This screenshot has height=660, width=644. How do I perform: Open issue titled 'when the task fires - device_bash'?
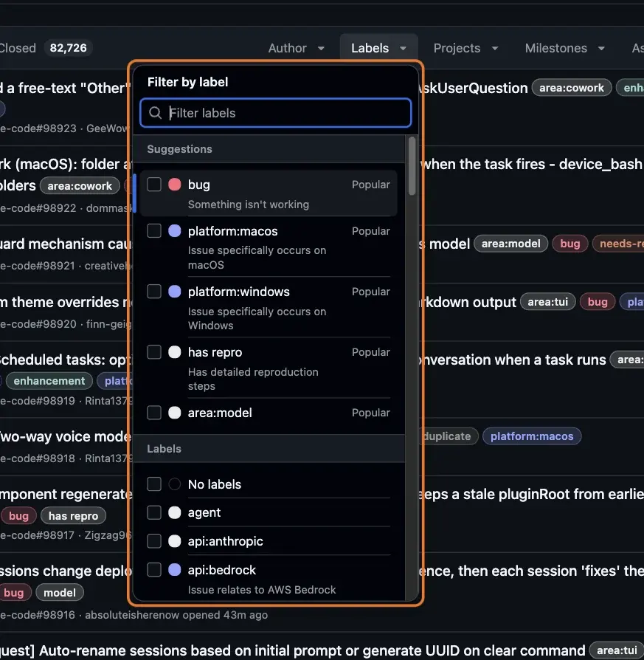[532, 164]
